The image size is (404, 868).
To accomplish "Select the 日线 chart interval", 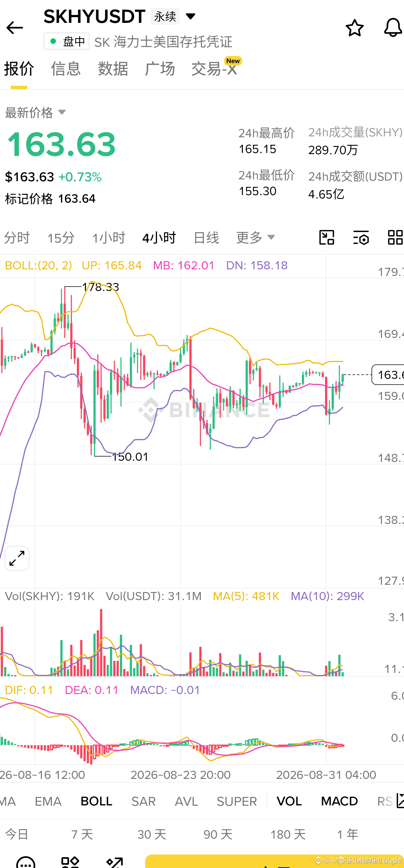I will point(206,237).
